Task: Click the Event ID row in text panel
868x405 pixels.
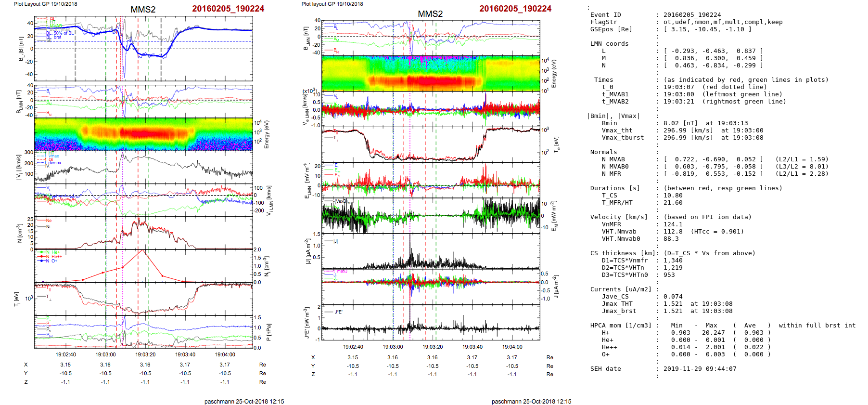Action: tap(605, 15)
